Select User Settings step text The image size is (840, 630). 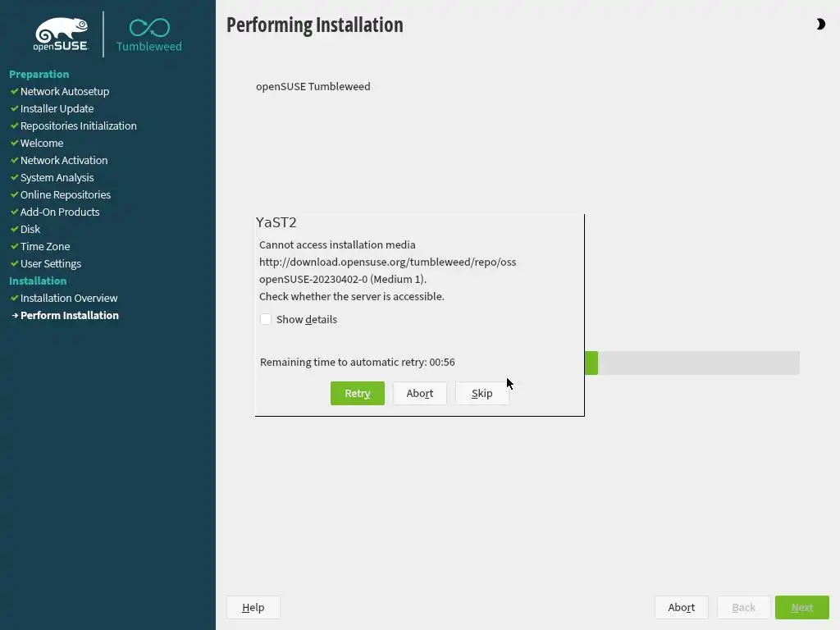pos(51,263)
